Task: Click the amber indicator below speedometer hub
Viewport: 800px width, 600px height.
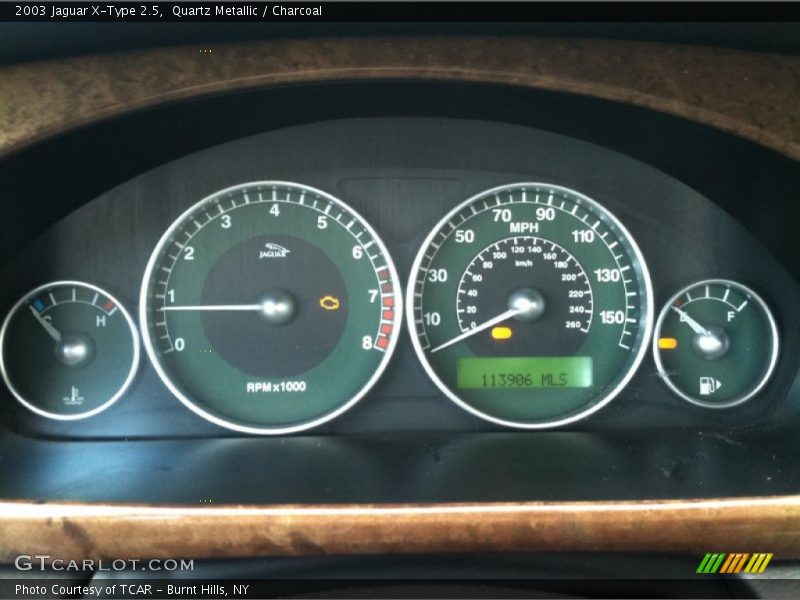Action: pyautogui.click(x=501, y=334)
